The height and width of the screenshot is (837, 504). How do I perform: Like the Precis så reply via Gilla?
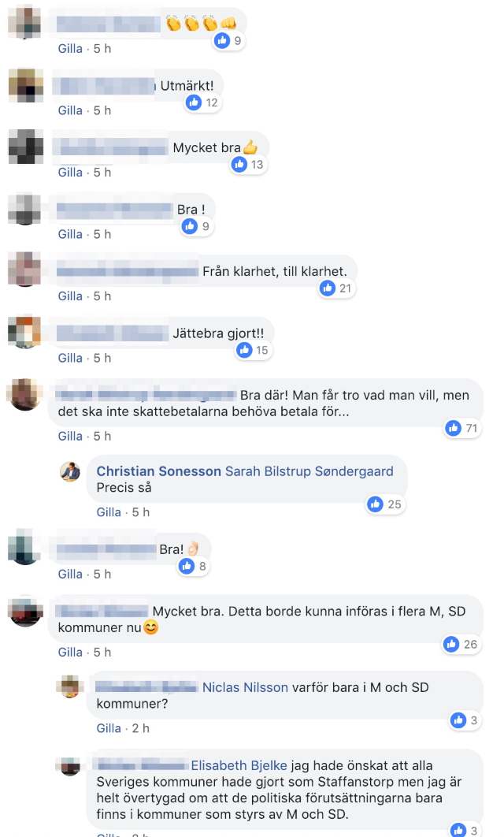(x=109, y=512)
